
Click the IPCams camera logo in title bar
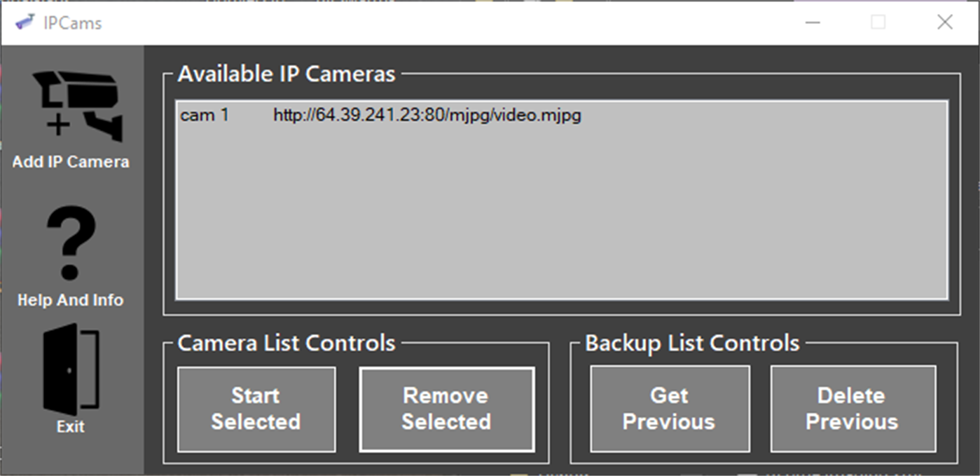pyautogui.click(x=23, y=22)
